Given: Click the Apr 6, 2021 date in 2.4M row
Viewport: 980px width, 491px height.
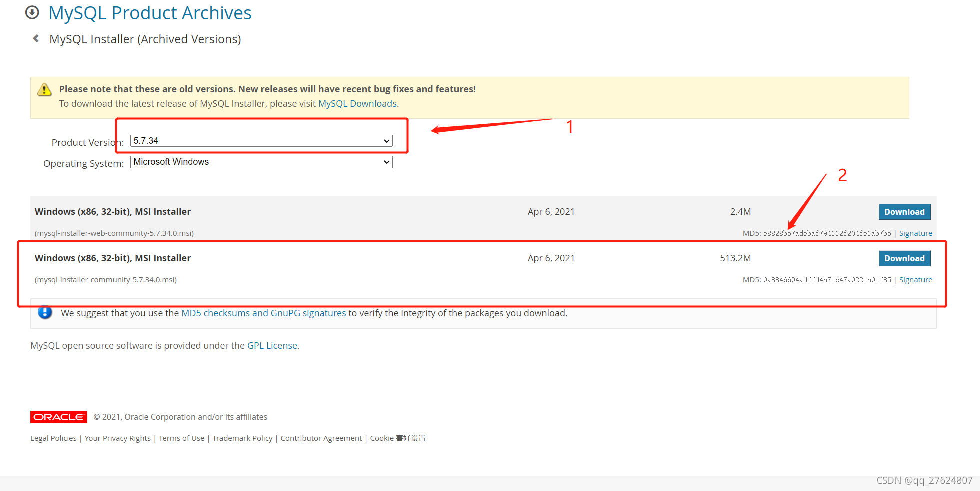Looking at the screenshot, I should [551, 212].
